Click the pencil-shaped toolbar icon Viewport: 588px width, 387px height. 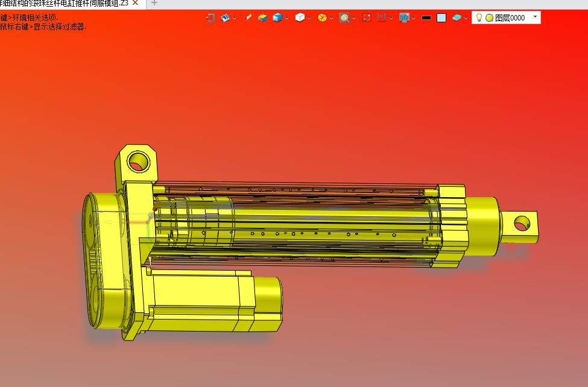pyautogui.click(x=248, y=17)
